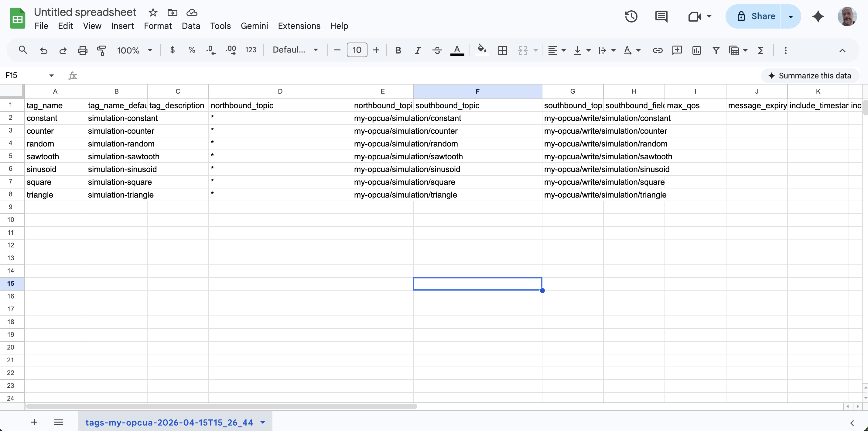Toggle italic formatting
This screenshot has height=431, width=868.
417,50
